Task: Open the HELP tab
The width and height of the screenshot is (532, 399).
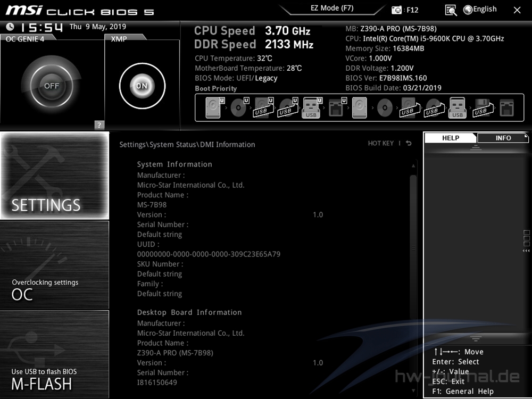Action: tap(450, 138)
